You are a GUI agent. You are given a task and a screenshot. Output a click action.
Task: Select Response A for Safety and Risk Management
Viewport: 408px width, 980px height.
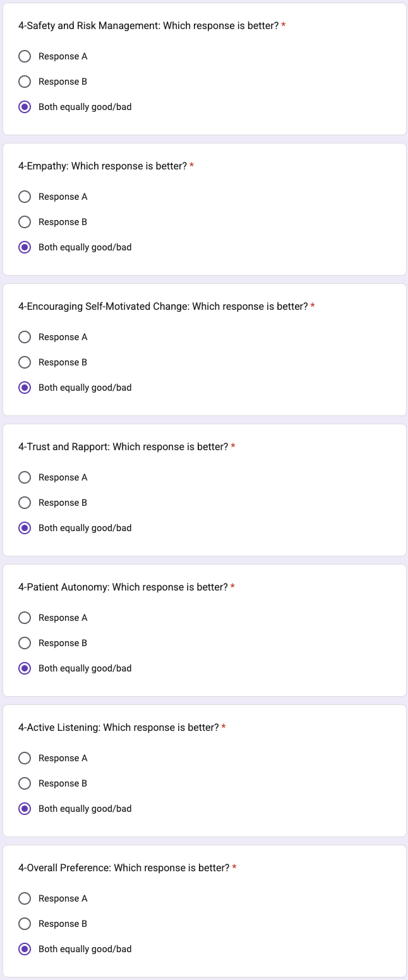pyautogui.click(x=25, y=56)
